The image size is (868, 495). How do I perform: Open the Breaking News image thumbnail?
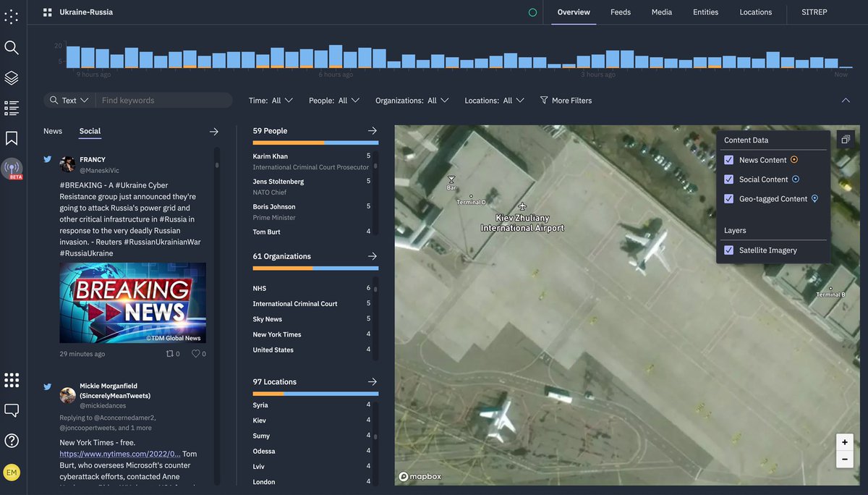click(x=132, y=302)
